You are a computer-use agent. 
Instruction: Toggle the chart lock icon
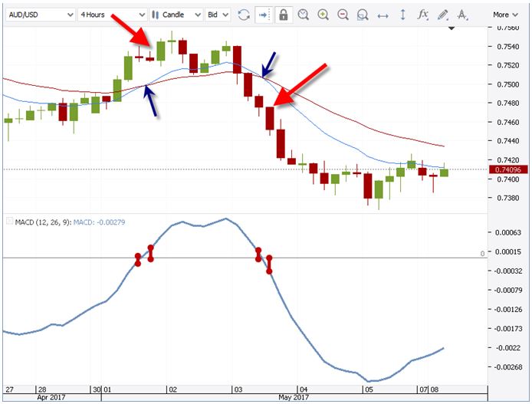pos(284,15)
